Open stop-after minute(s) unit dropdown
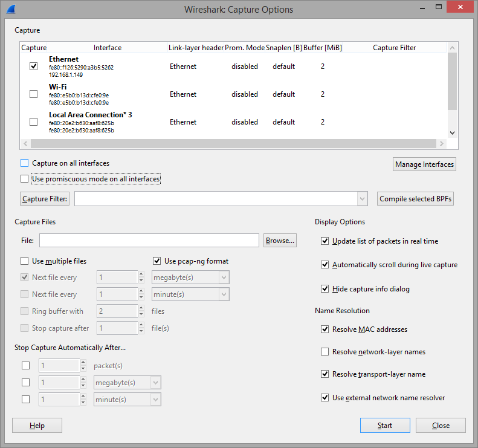Viewport: 478px width, 448px height. 155,400
